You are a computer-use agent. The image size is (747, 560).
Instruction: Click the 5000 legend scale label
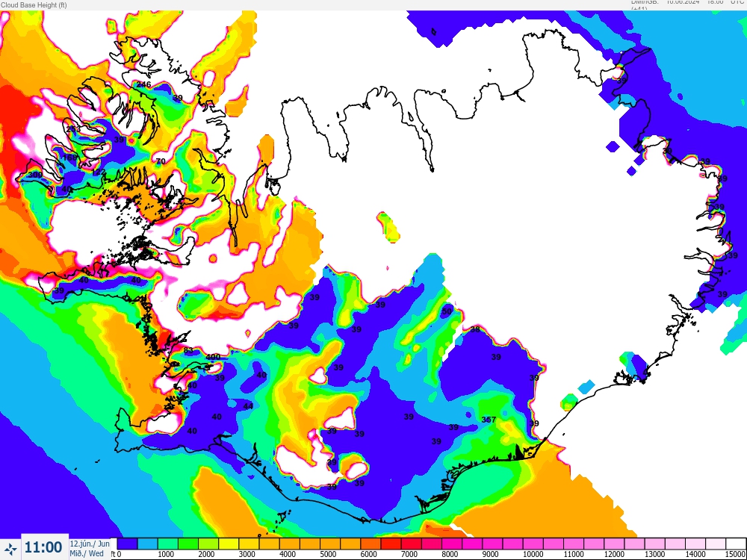327,554
